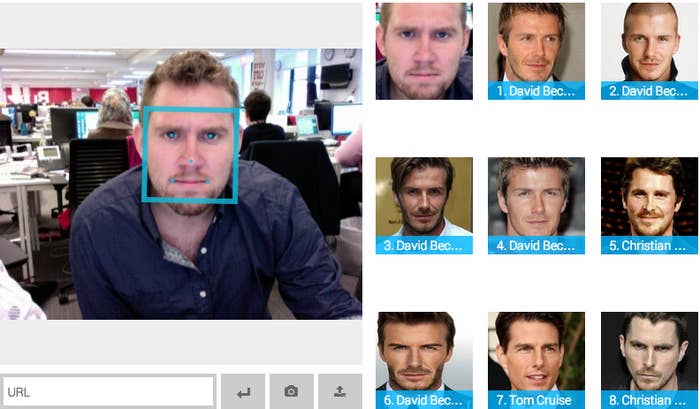700x409 pixels.
Task: Open result thumbnail numbered 7
Action: tap(536, 360)
